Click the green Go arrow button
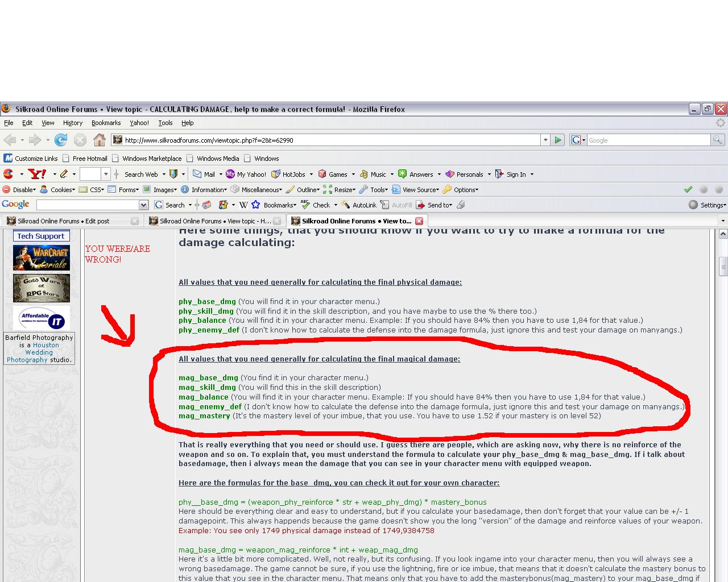The height and width of the screenshot is (582, 728). click(x=558, y=140)
